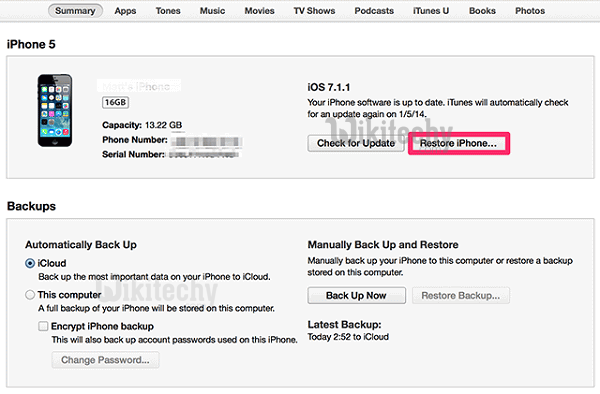Select the This computer radio button
600x394 pixels.
click(30, 295)
